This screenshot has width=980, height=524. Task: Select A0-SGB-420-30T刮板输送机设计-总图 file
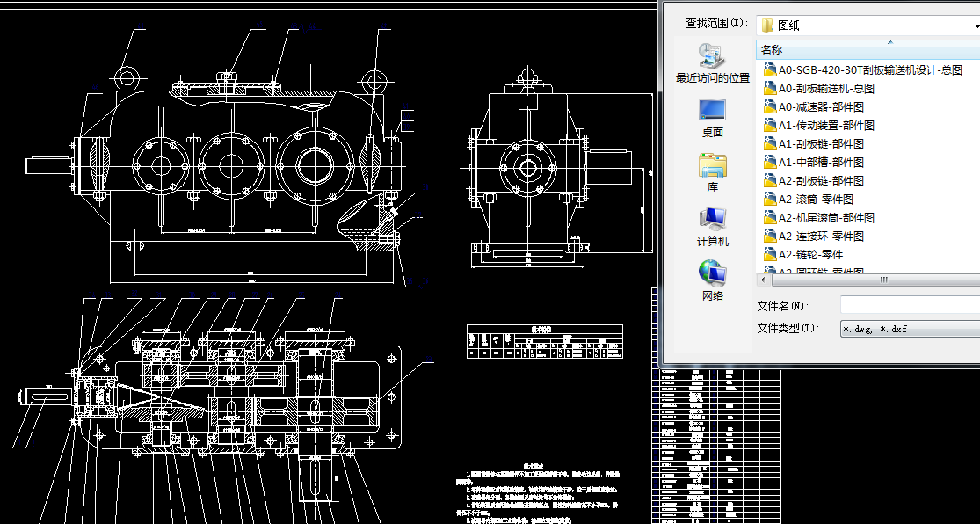tap(866, 69)
